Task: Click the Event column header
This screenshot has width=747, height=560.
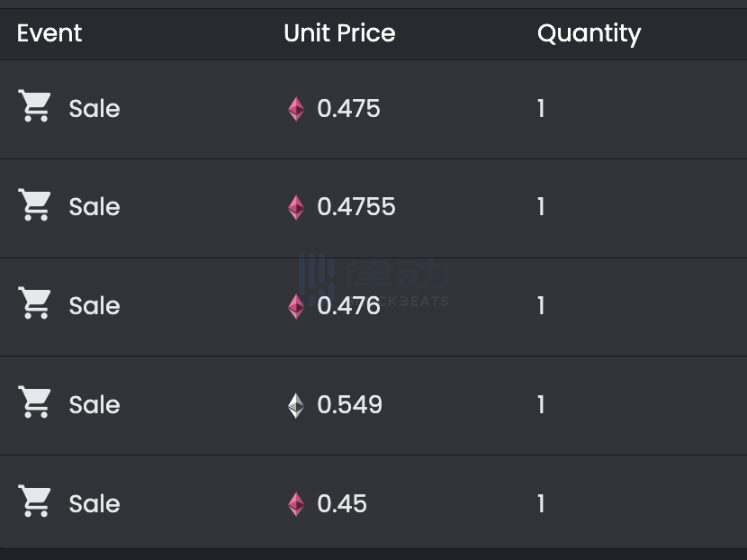Action: pos(49,33)
